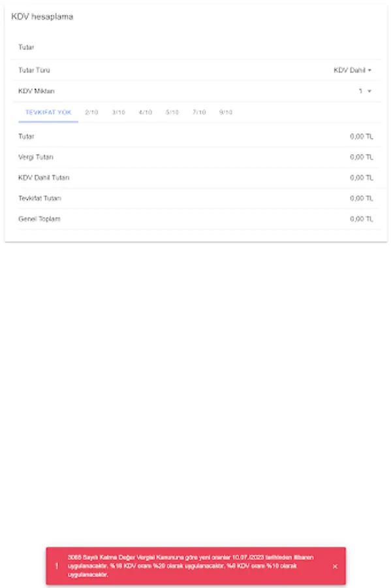The width and height of the screenshot is (391, 588).
Task: Click the KDV Dahil Tutarı row
Action: [x=196, y=177]
